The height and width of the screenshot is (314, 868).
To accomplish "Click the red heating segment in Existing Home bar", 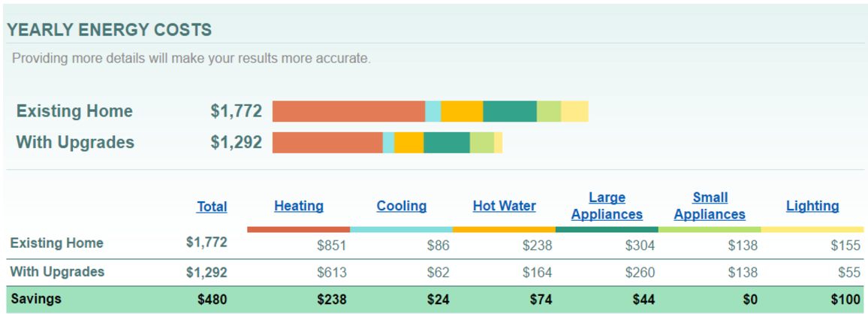I will (348, 111).
